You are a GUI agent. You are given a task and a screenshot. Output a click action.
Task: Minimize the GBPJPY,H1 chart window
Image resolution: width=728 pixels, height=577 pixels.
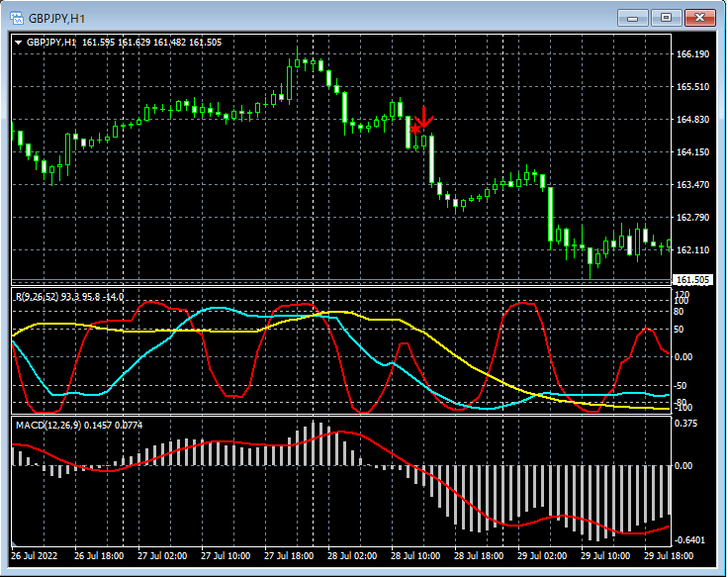tap(632, 18)
